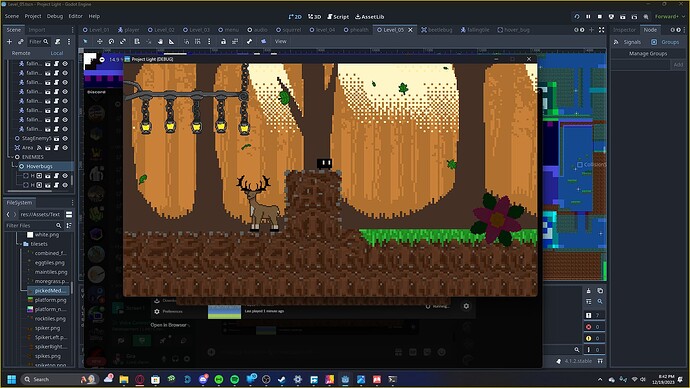Select the Scale Mode tool
The width and height of the screenshot is (690, 388).
pyautogui.click(x=123, y=41)
